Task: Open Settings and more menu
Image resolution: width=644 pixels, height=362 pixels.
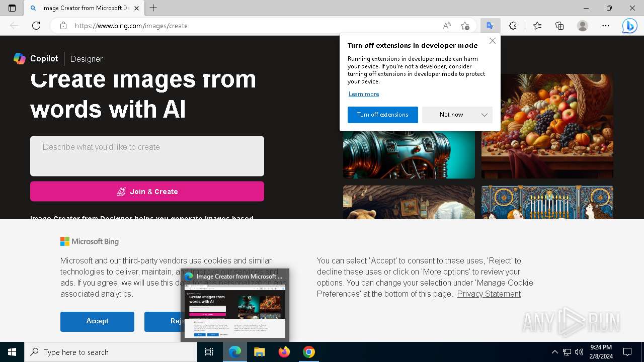Action: [x=606, y=26]
